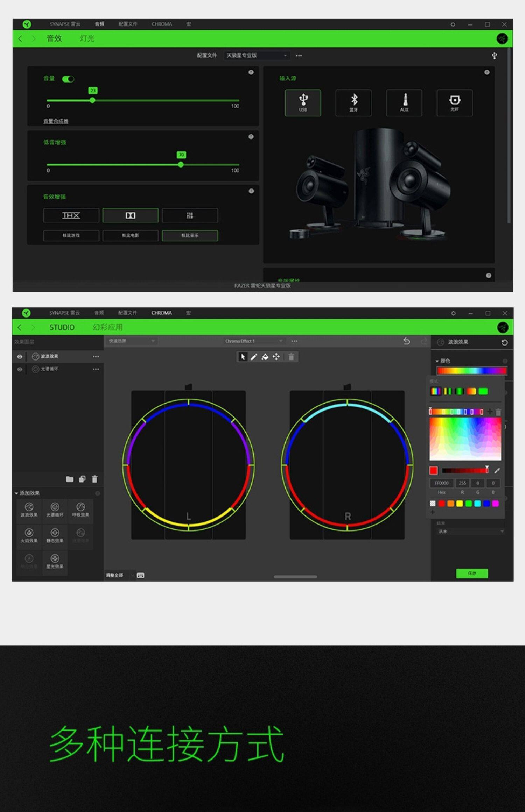
Task: Select the solid green color mode
Action: pyautogui.click(x=483, y=391)
